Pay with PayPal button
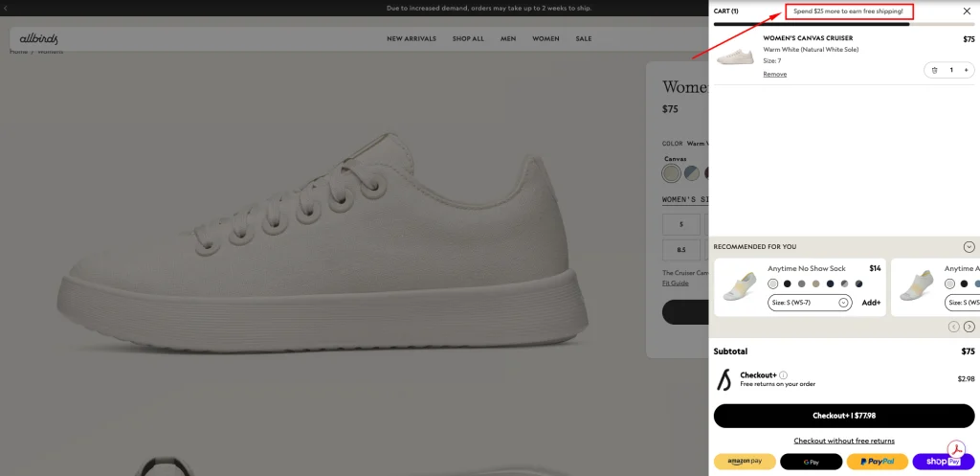This screenshot has width=980, height=476. click(x=878, y=462)
